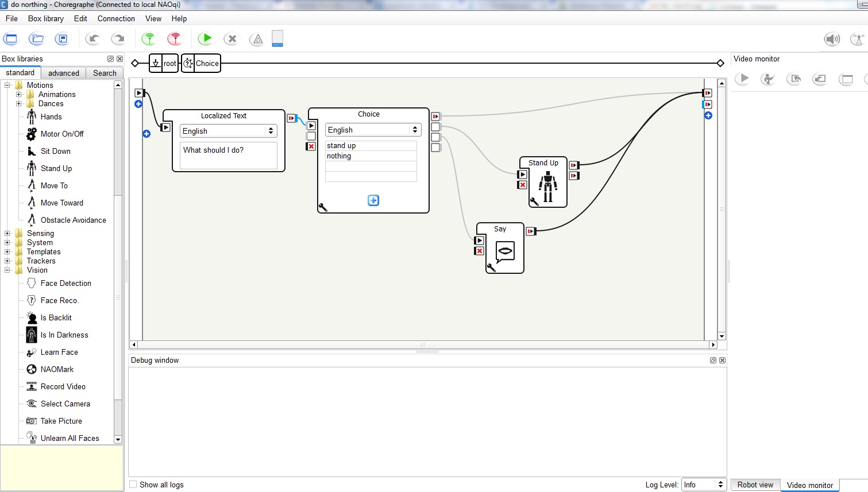The image size is (868, 492).
Task: Click the speaker volume icon in toolbar
Action: pos(831,39)
